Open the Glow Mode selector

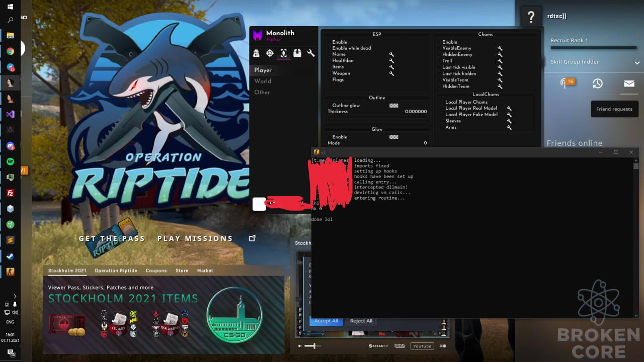point(377,143)
